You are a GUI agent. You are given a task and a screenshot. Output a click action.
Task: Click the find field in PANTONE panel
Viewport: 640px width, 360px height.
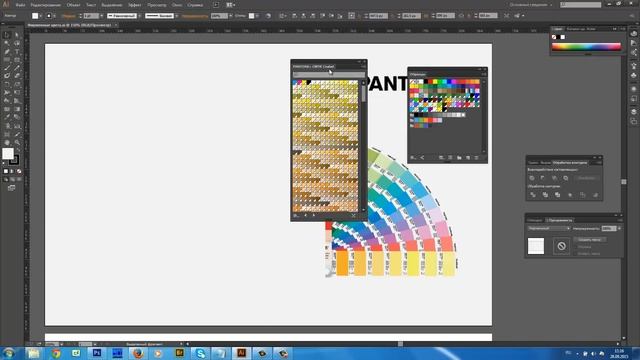(x=329, y=75)
